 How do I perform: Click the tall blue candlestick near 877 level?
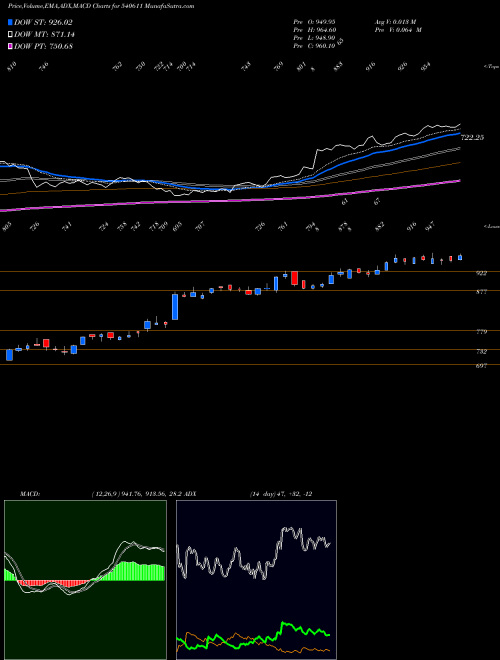[175, 307]
